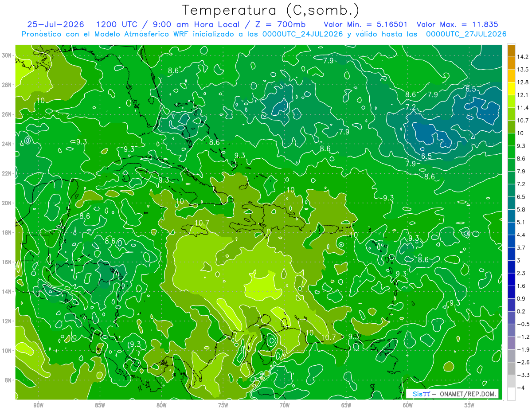
Task: Click the Sisπ ONAMET/REP.DOM. logo box
Action: tap(452, 394)
